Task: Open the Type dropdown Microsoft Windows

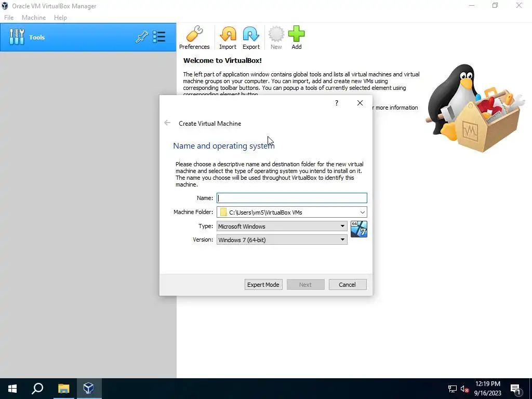Action: pos(282,227)
